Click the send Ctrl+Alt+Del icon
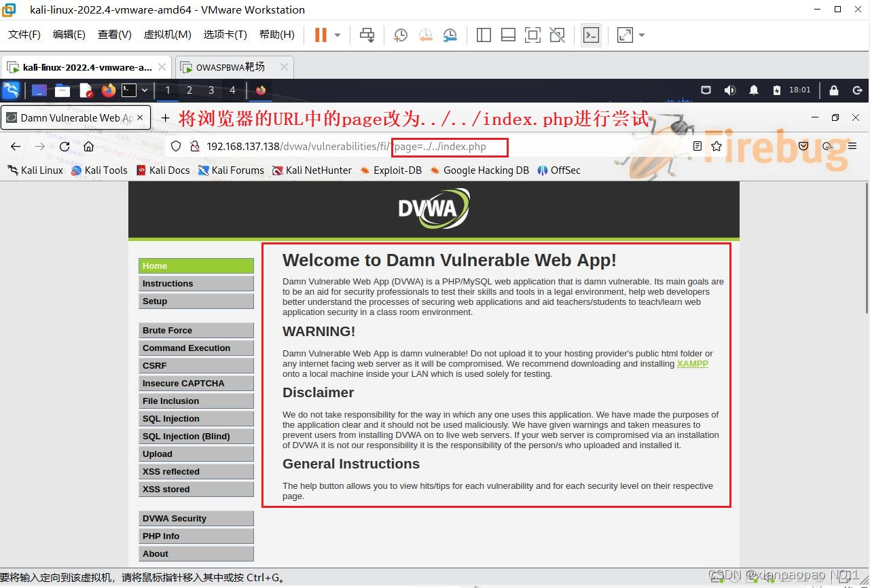 coord(367,35)
